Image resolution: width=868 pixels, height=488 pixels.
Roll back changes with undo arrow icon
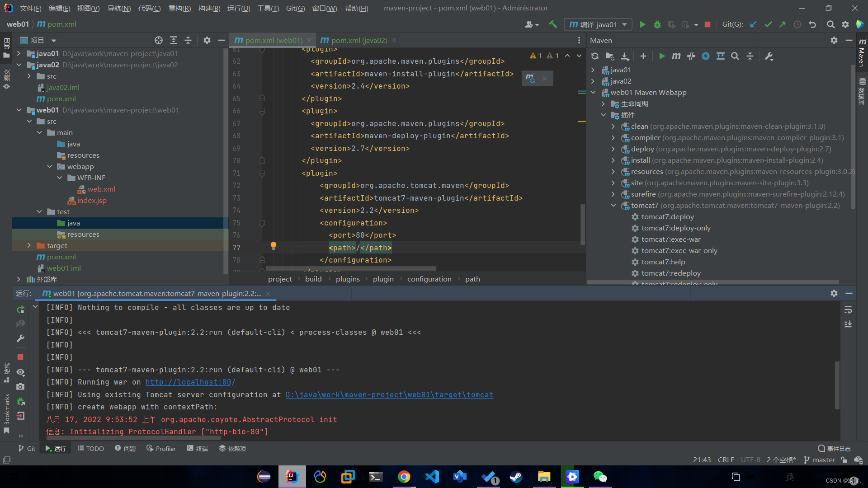(x=812, y=24)
